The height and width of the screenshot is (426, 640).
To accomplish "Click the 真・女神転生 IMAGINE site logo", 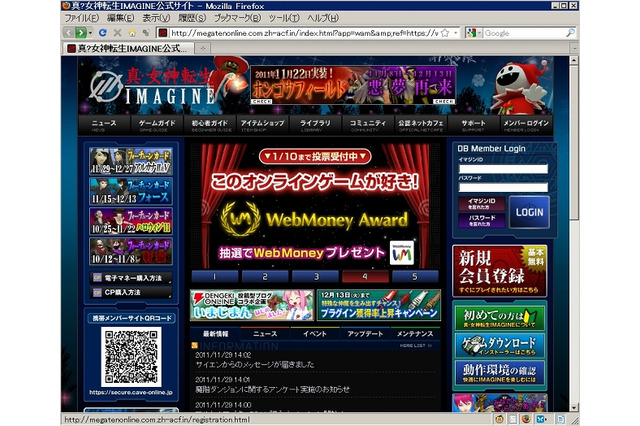I will (151, 87).
